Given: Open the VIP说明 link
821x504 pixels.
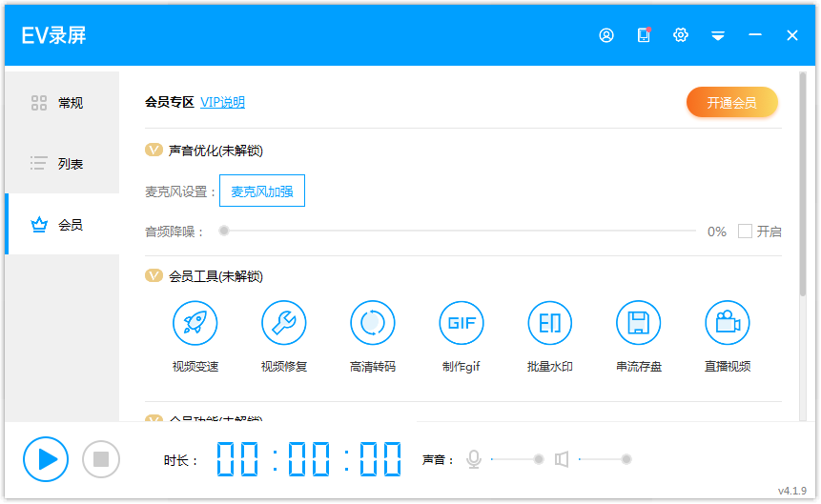Looking at the screenshot, I should pyautogui.click(x=222, y=103).
